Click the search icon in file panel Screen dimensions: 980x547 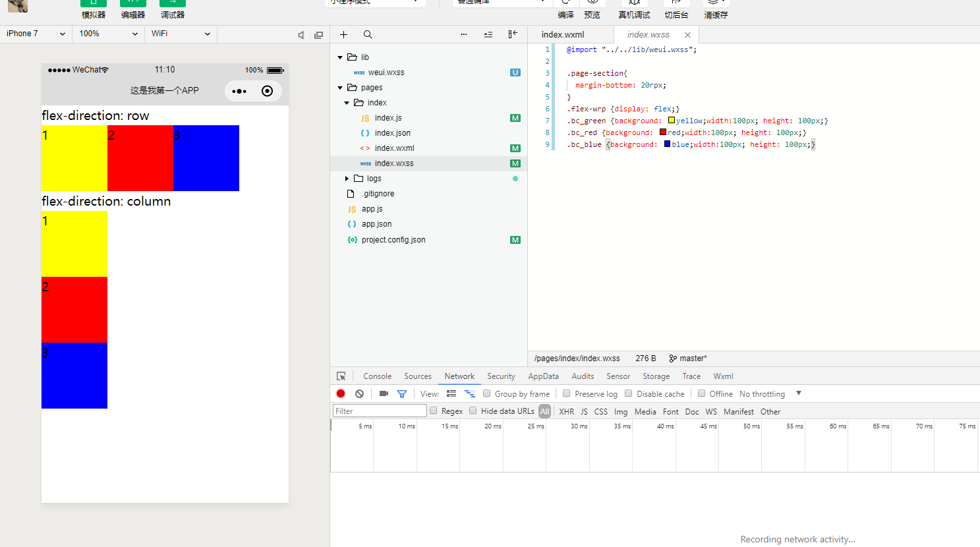368,34
